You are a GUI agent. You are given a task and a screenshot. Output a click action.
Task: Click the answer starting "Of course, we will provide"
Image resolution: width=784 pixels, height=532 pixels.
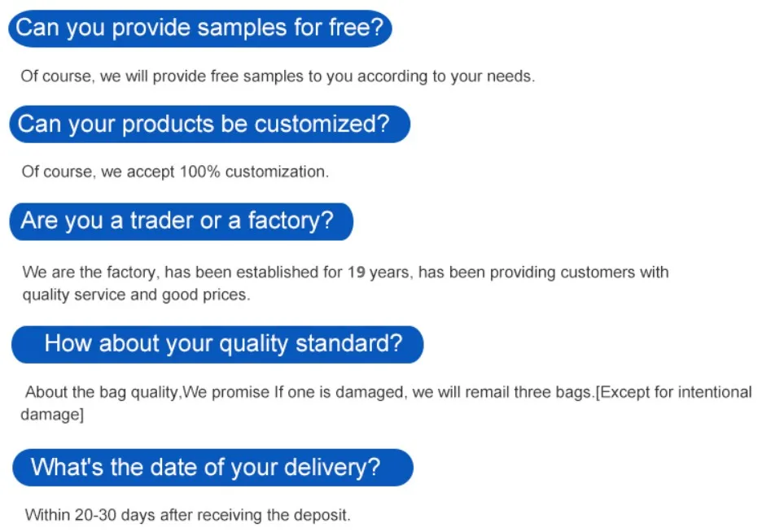[x=278, y=76]
